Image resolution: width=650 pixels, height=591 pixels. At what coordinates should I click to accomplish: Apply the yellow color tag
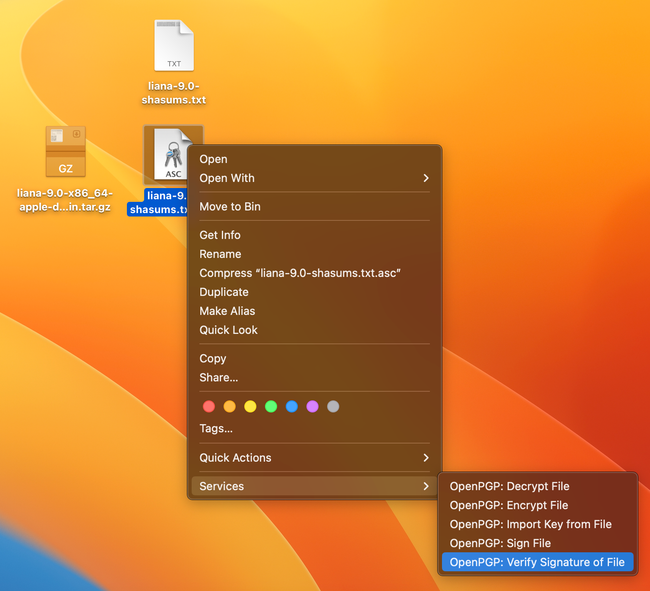pyautogui.click(x=250, y=407)
